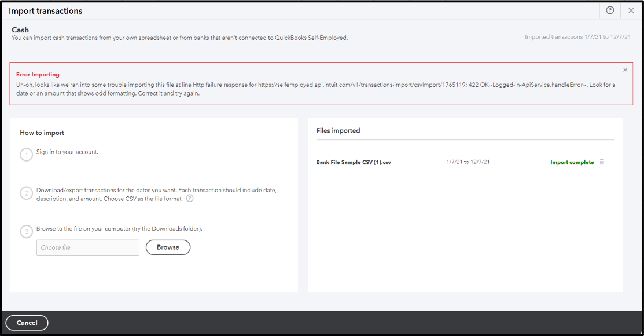
Task: Select the 'Bank File Sample CSV (1).csv' file name
Action: point(354,162)
